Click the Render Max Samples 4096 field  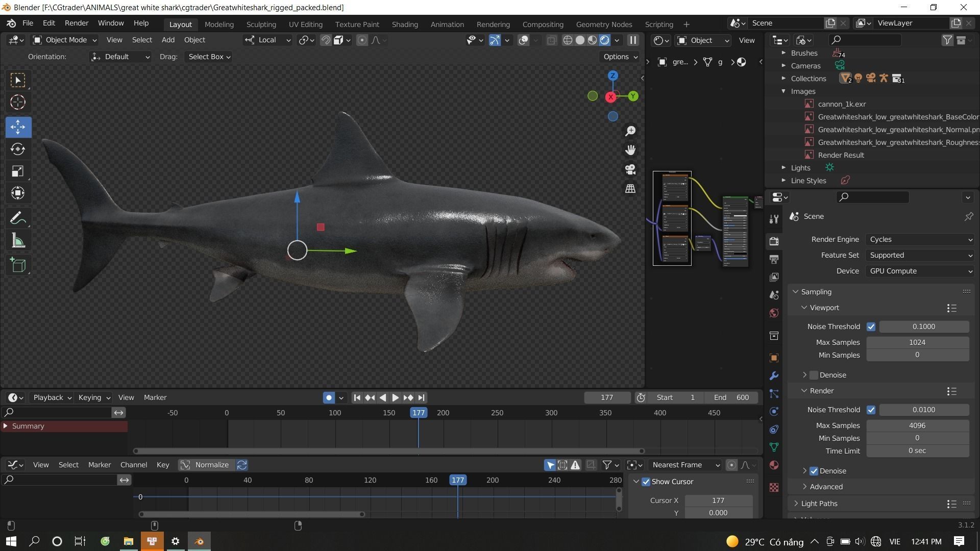917,426
